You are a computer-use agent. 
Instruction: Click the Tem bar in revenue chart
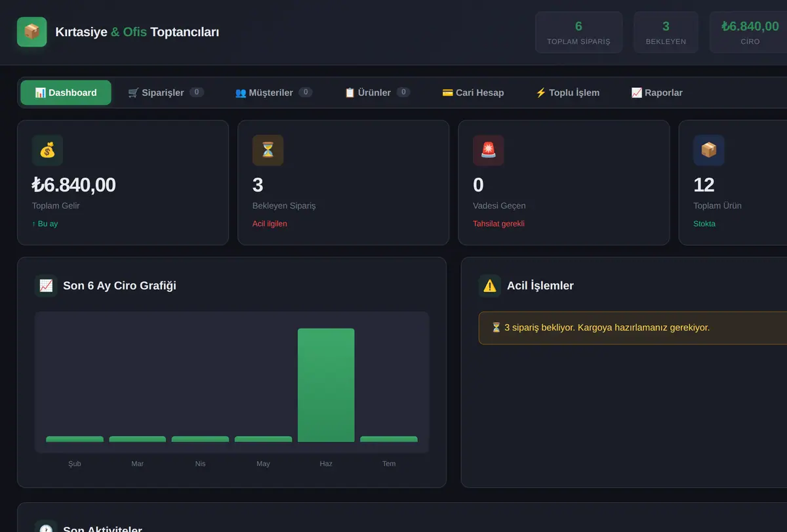tap(389, 439)
